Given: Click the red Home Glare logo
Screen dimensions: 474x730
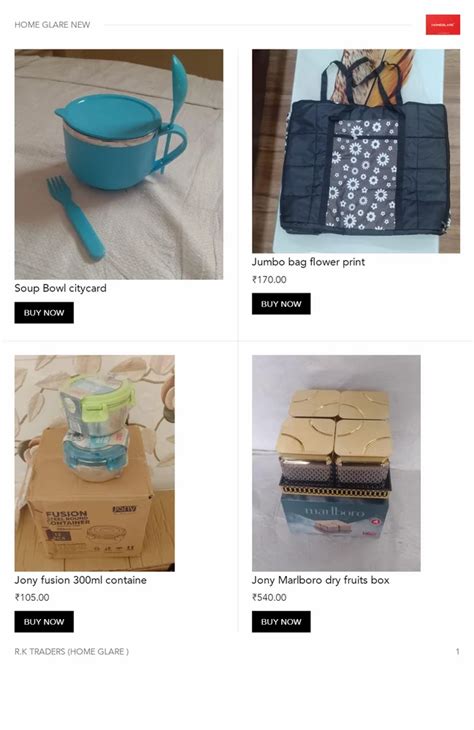Looking at the screenshot, I should point(443,25).
